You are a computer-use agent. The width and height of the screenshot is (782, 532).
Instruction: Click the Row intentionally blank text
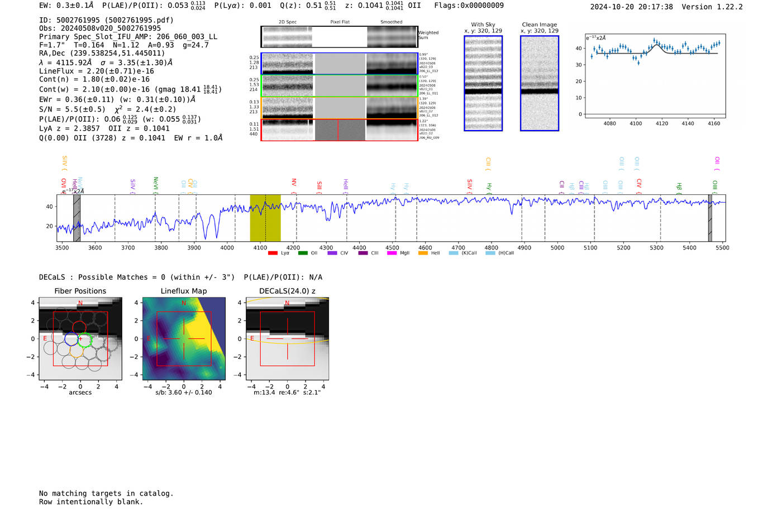coord(91,502)
